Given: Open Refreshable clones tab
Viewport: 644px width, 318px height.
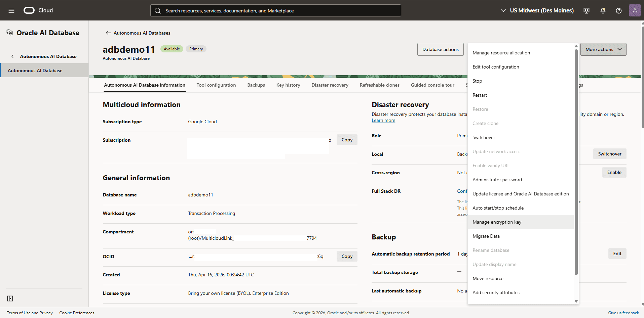Looking at the screenshot, I should (380, 85).
